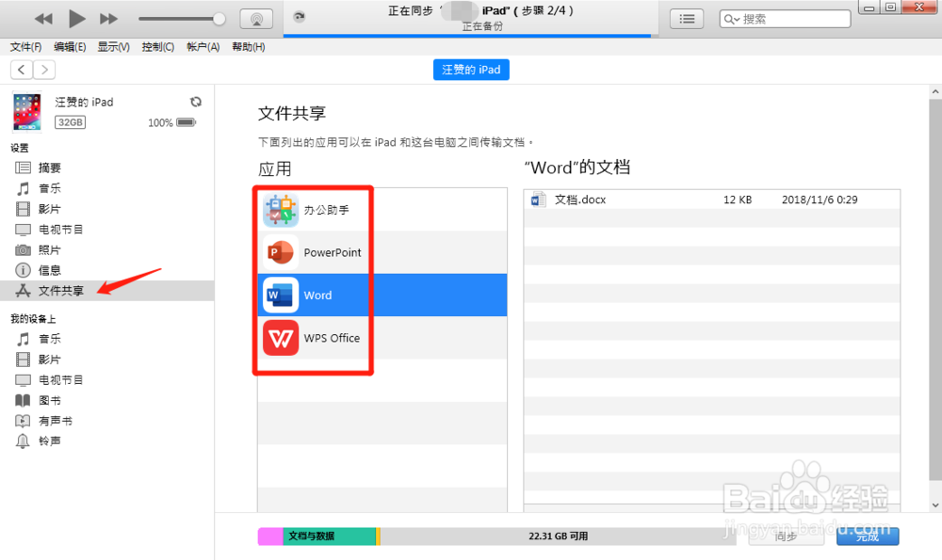Click the rewind previous track button
The image size is (942, 560).
coord(43,19)
